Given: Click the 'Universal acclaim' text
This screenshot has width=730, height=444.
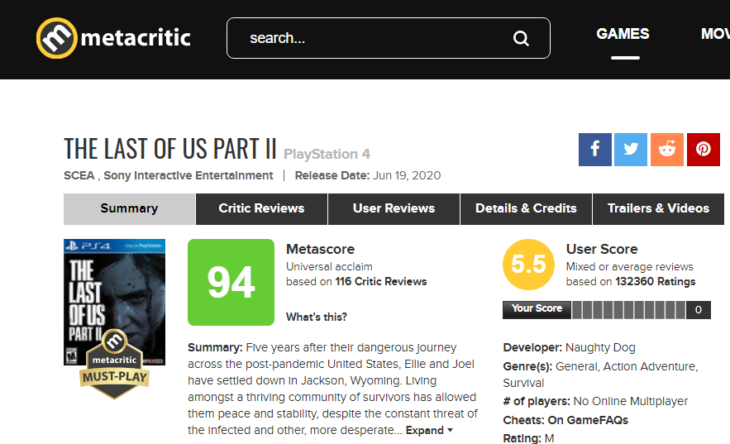Looking at the screenshot, I should coord(329,267).
